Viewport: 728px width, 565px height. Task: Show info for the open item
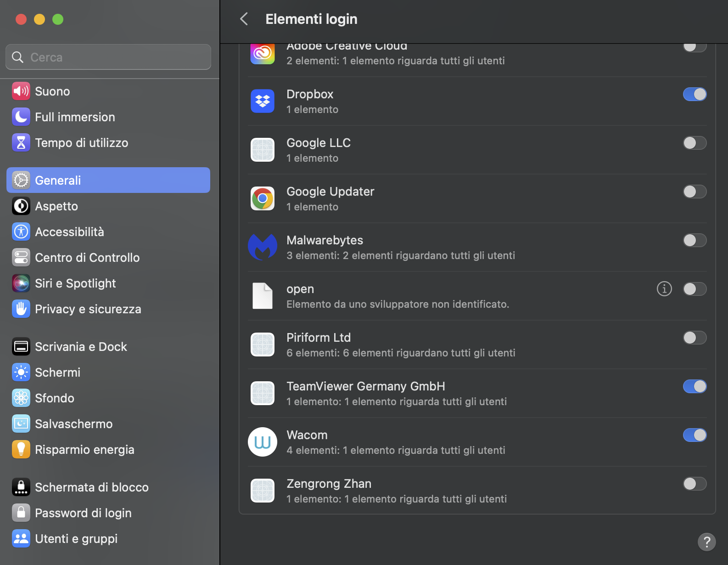(x=664, y=288)
